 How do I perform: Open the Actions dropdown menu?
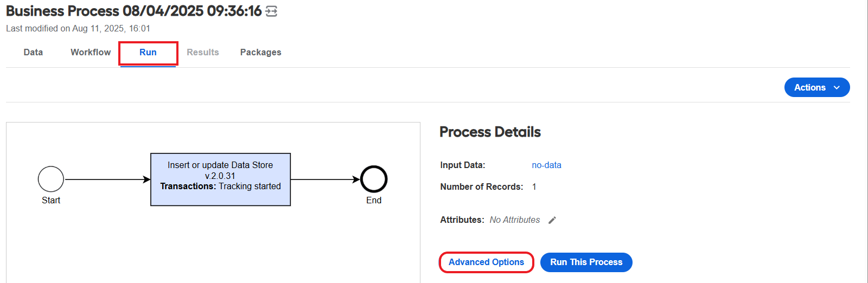point(817,87)
